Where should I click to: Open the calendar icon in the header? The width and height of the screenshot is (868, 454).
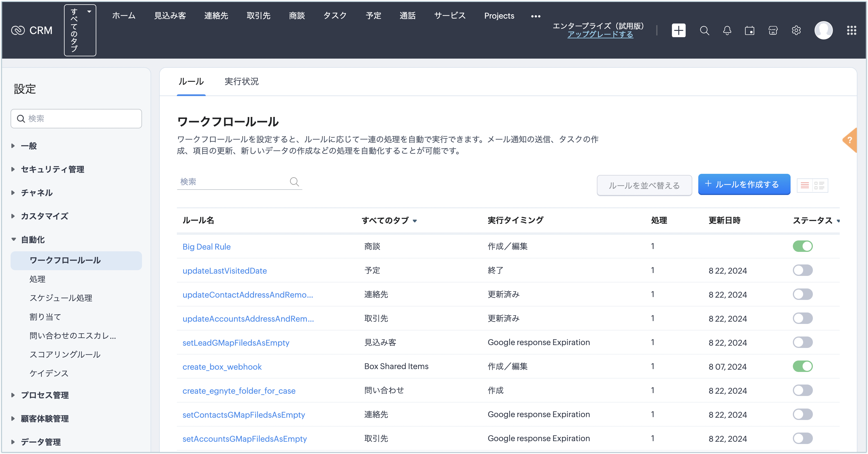tap(750, 30)
